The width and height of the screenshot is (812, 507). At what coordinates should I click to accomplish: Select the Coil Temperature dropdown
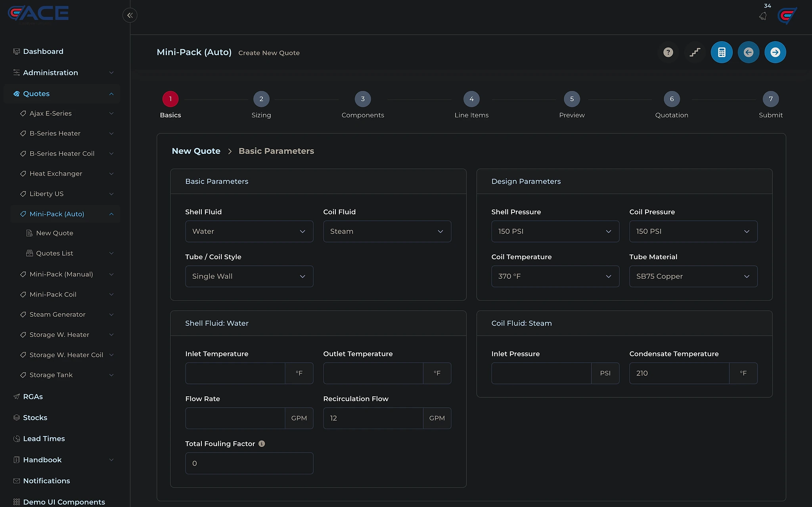(x=555, y=276)
